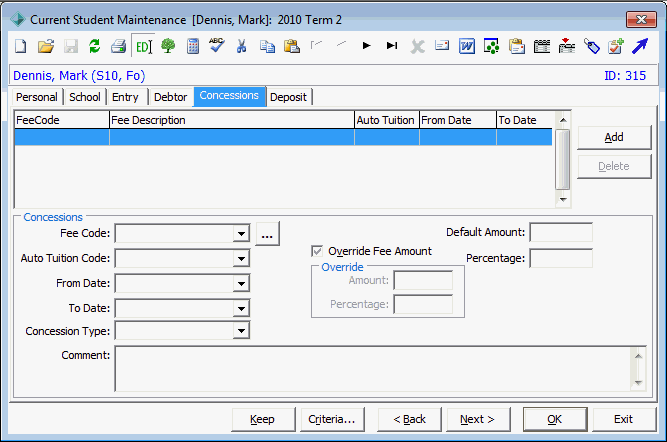Open the To Date dropdown

tap(241, 308)
